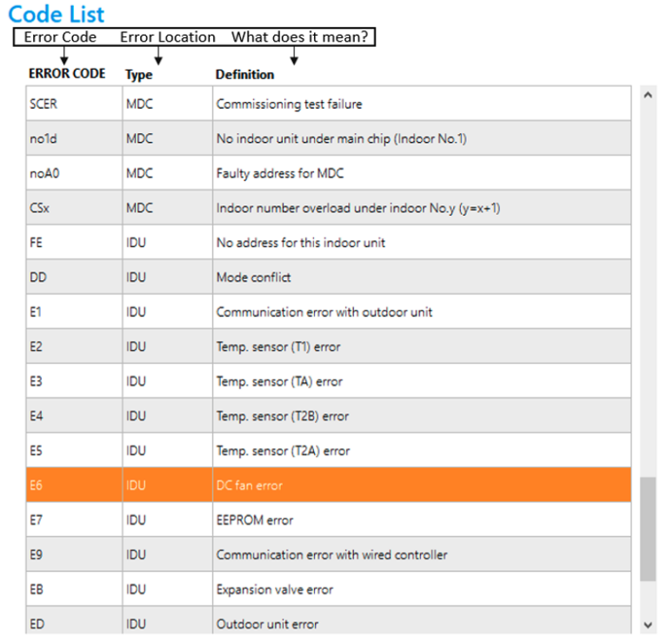Click the ERROR CODE column header
The image size is (668, 644).
coord(67,74)
